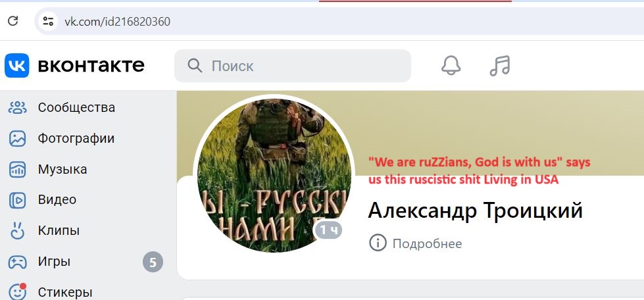Open the Игры menu item

[x=86, y=262]
